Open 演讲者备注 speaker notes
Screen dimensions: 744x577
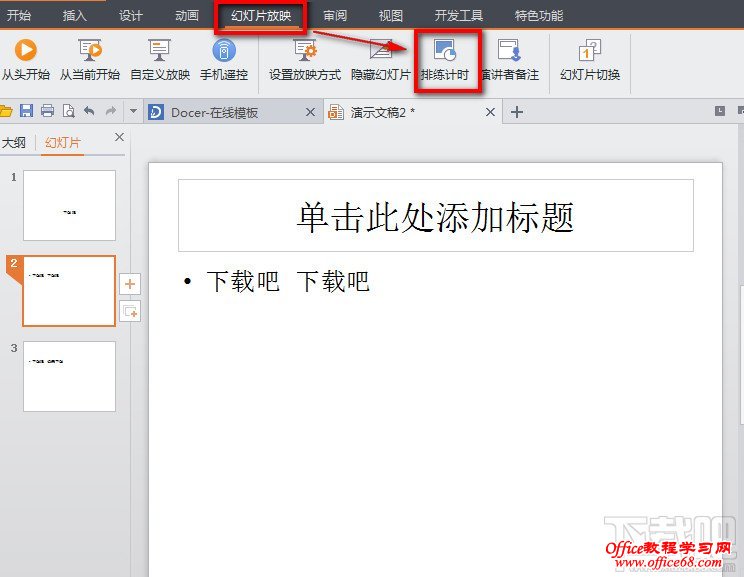510,59
